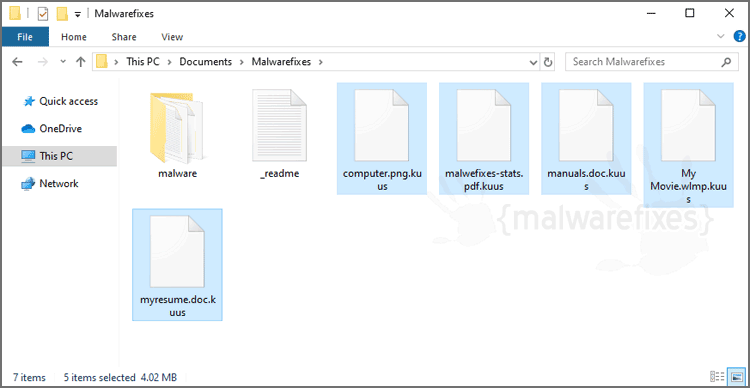750x388 pixels.
Task: Open the recent locations dropdown arrow
Action: [63, 62]
